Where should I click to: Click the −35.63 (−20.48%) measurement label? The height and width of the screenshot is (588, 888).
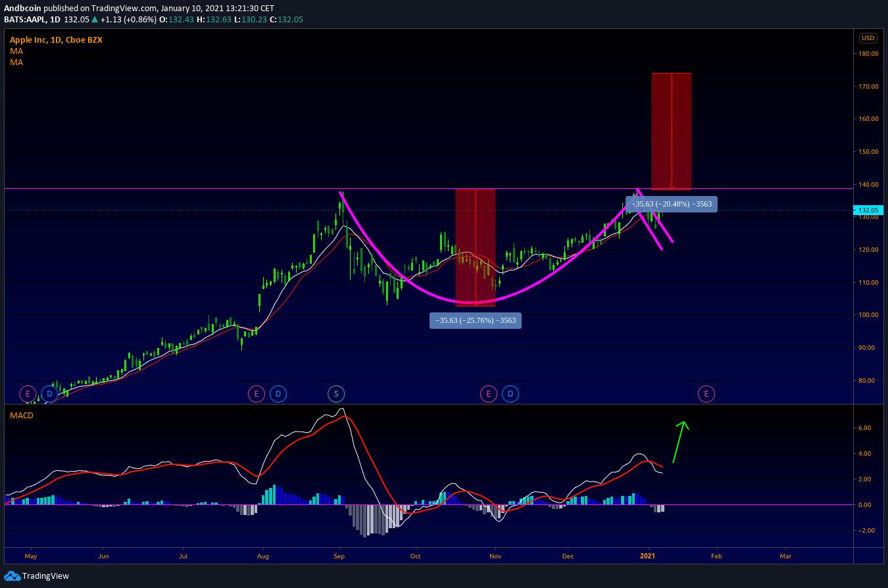click(x=672, y=204)
